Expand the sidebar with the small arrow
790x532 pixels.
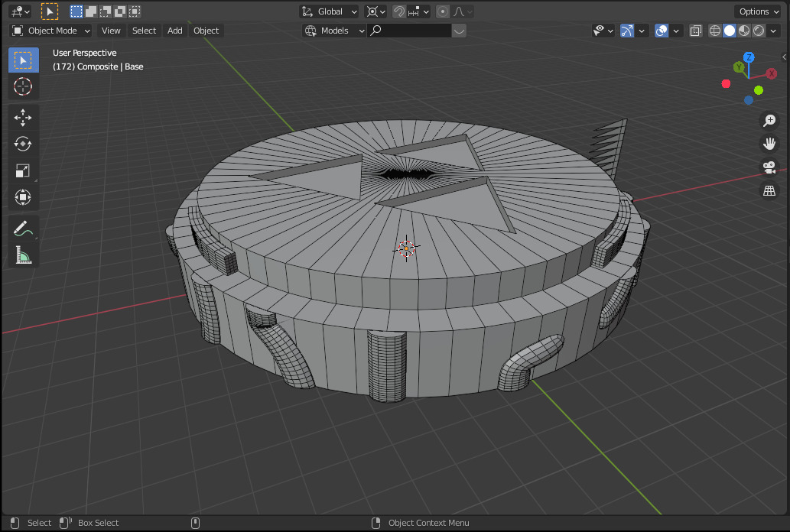785,57
